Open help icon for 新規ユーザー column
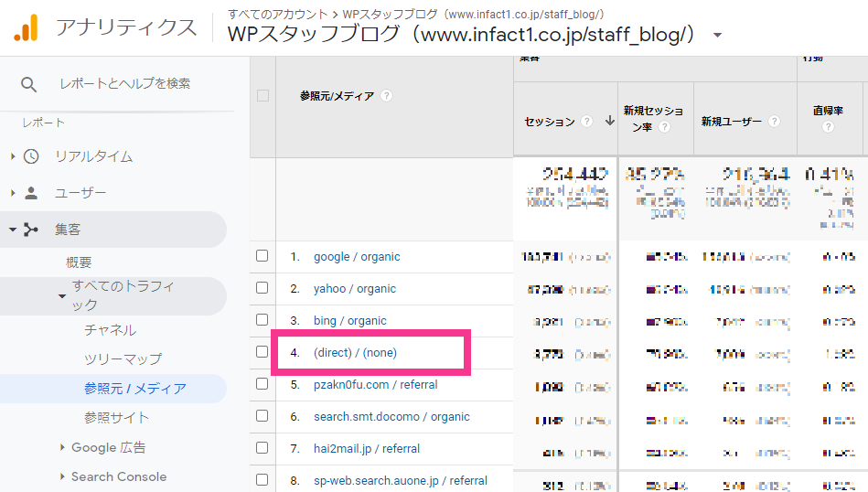868x492 pixels. [775, 122]
